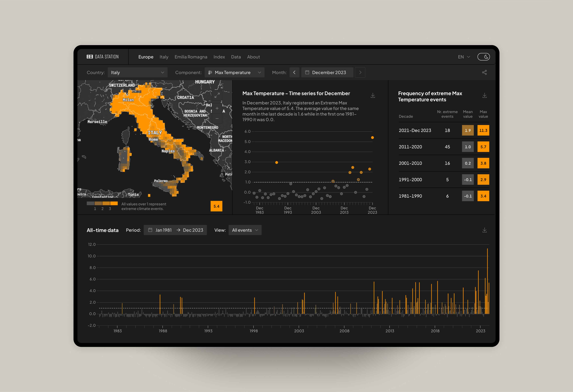Open the Country dropdown showing Italy
Viewport: 573px width, 392px height.
(138, 72)
